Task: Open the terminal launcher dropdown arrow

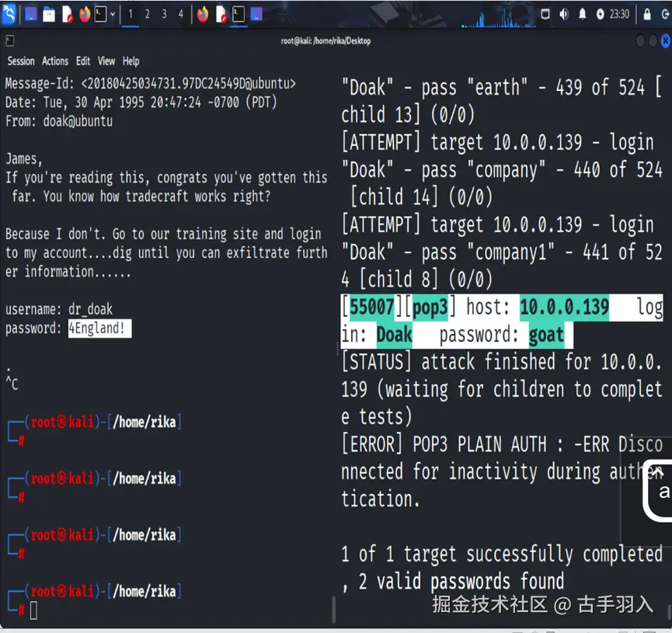Action: [x=112, y=13]
